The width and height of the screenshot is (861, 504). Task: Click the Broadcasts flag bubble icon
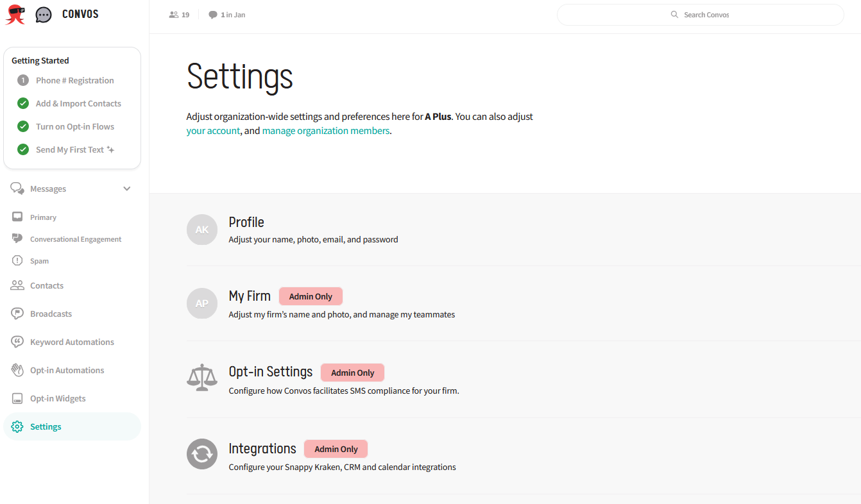pyautogui.click(x=17, y=314)
